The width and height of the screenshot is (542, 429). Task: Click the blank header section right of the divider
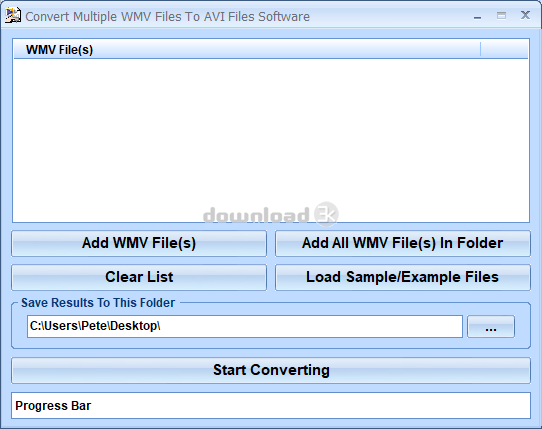point(504,49)
